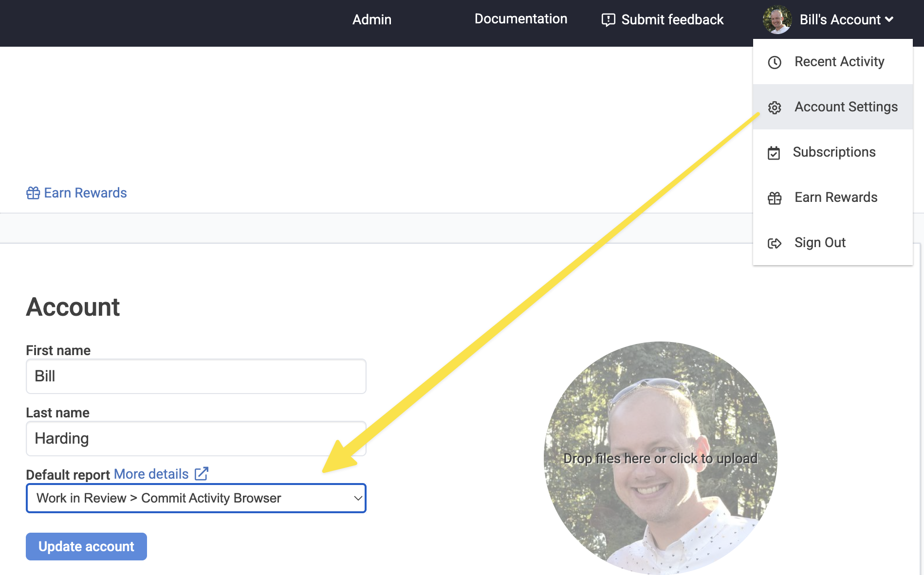This screenshot has height=575, width=924.
Task: Collapse the Bill's Account dropdown chevron
Action: [889, 19]
